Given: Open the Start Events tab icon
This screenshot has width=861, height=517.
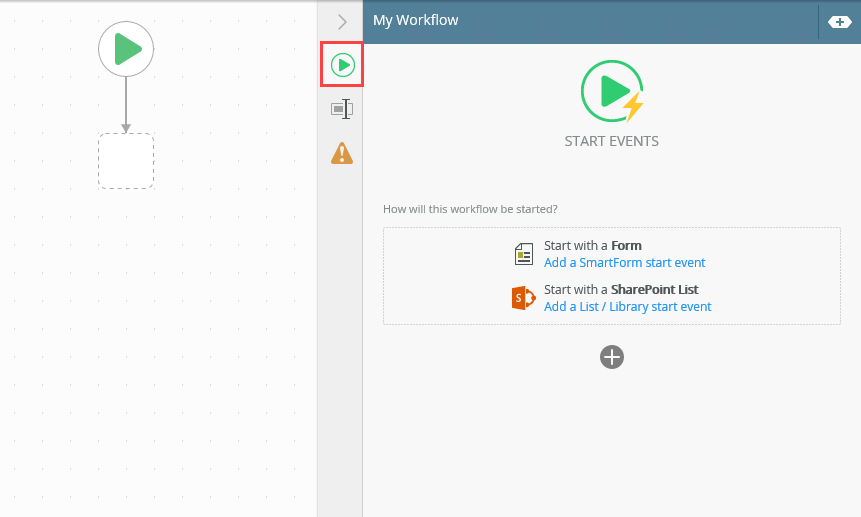Looking at the screenshot, I should [342, 65].
